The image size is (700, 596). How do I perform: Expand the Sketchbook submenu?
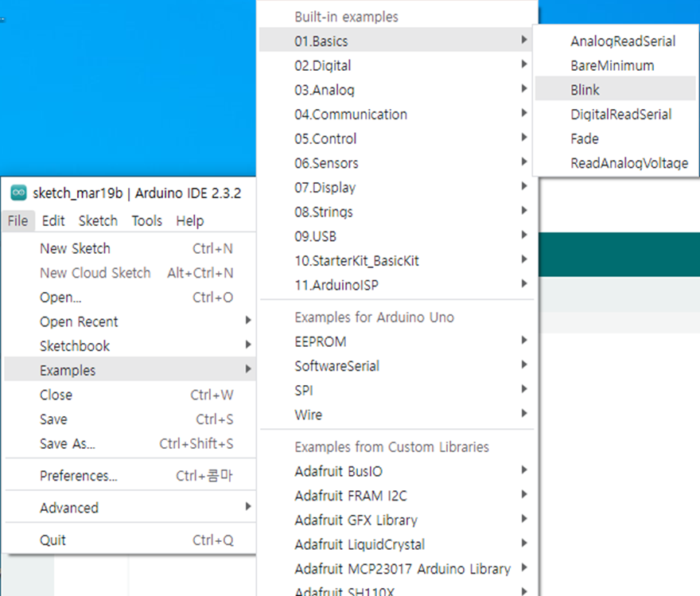pyautogui.click(x=130, y=346)
